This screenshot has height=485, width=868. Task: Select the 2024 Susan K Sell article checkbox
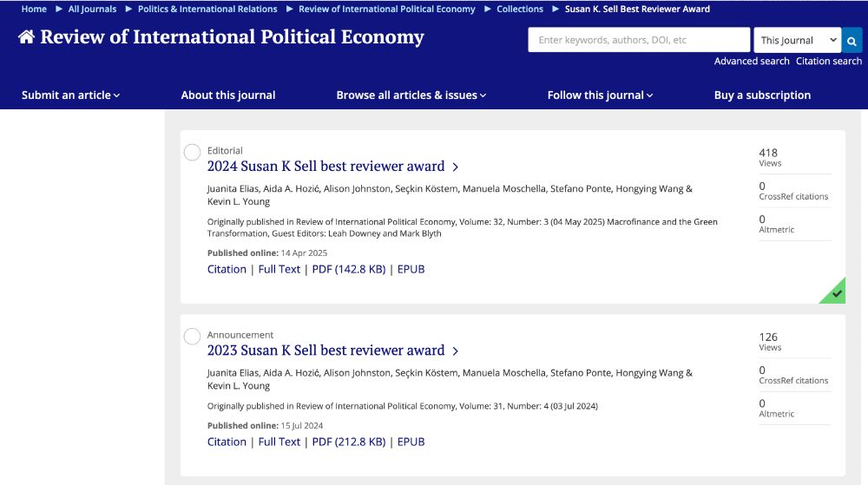point(192,153)
